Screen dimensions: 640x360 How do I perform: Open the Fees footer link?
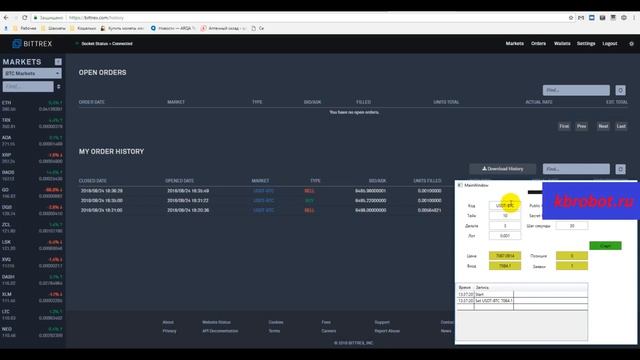tap(326, 322)
